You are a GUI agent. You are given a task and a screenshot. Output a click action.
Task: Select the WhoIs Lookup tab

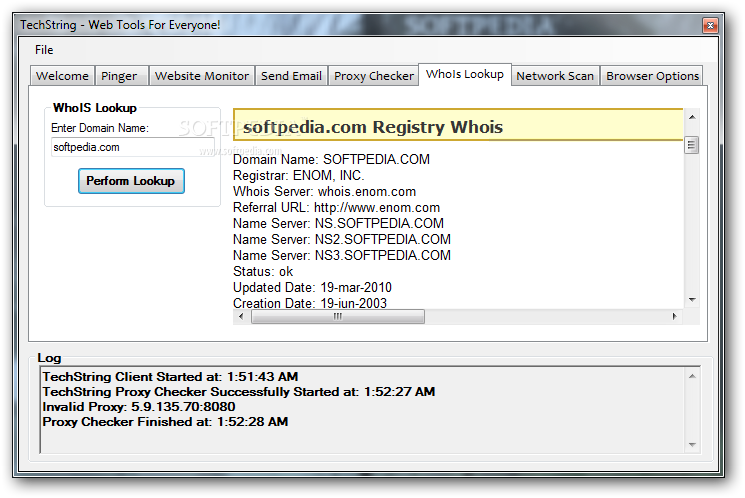465,75
